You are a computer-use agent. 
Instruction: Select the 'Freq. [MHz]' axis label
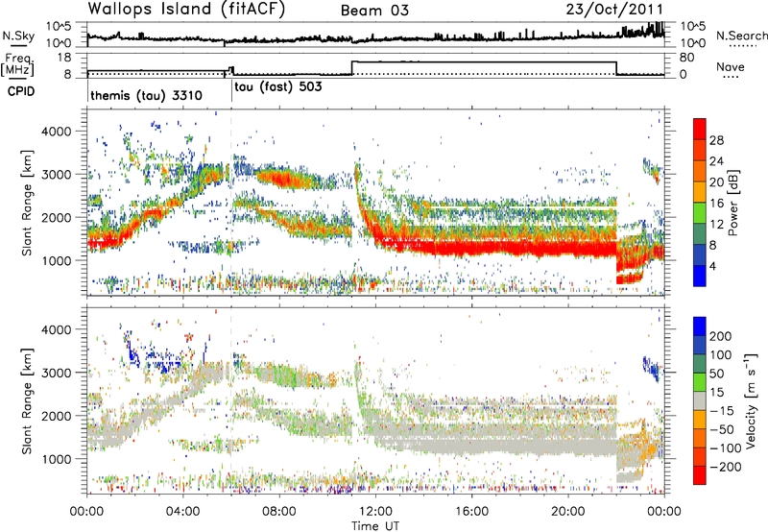click(x=17, y=65)
